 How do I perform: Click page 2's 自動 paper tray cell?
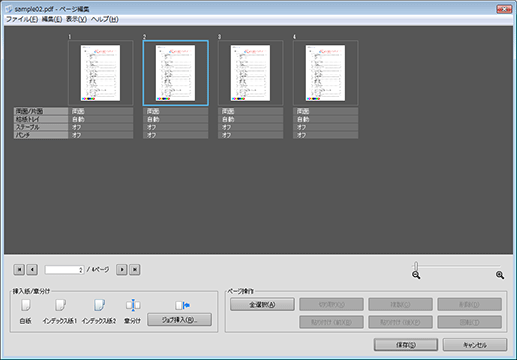click(x=176, y=119)
